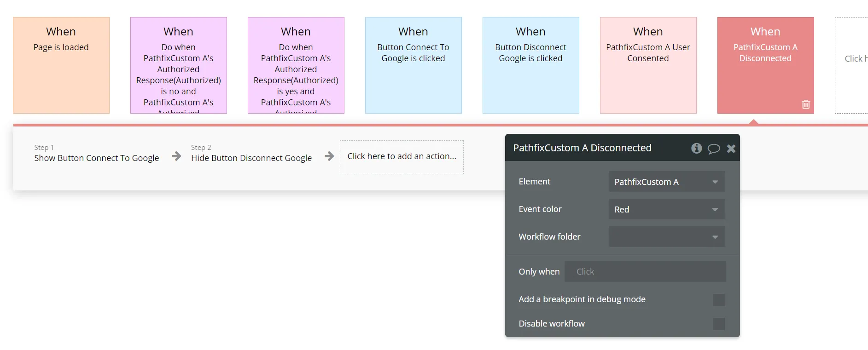
Task: Click the Event color label text
Action: [540, 209]
